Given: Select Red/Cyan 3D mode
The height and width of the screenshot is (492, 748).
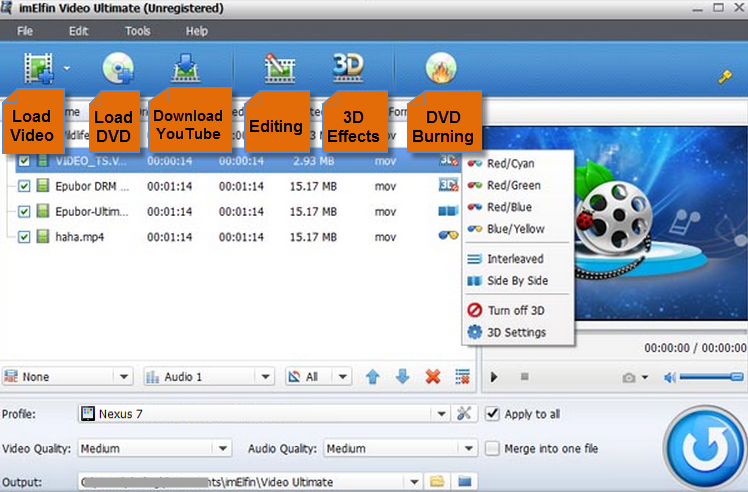Looking at the screenshot, I should click(x=518, y=164).
